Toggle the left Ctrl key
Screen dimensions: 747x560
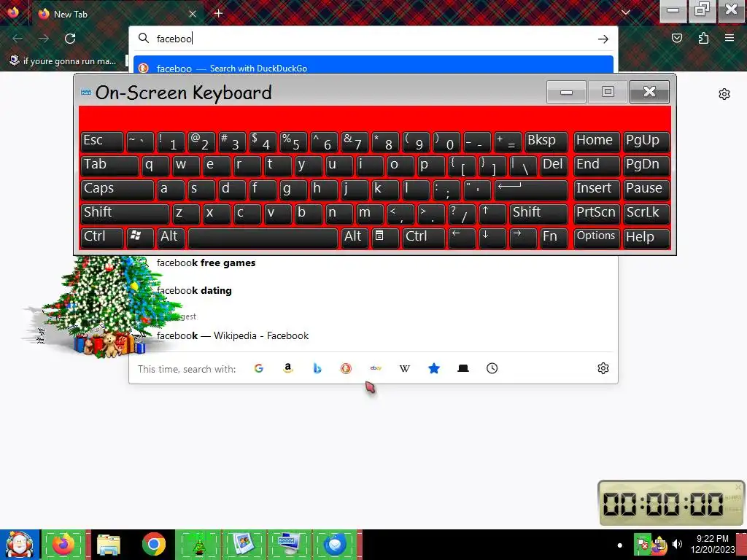click(x=102, y=238)
